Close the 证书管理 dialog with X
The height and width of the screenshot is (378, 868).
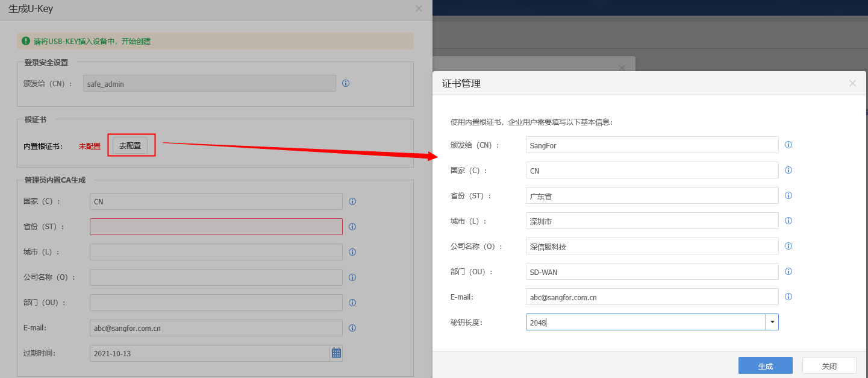coord(852,83)
